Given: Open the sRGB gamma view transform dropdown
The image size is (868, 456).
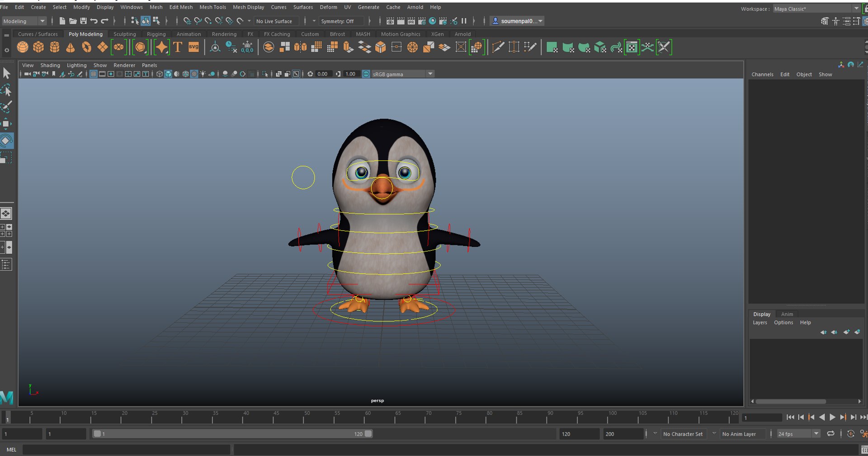Looking at the screenshot, I should 402,74.
